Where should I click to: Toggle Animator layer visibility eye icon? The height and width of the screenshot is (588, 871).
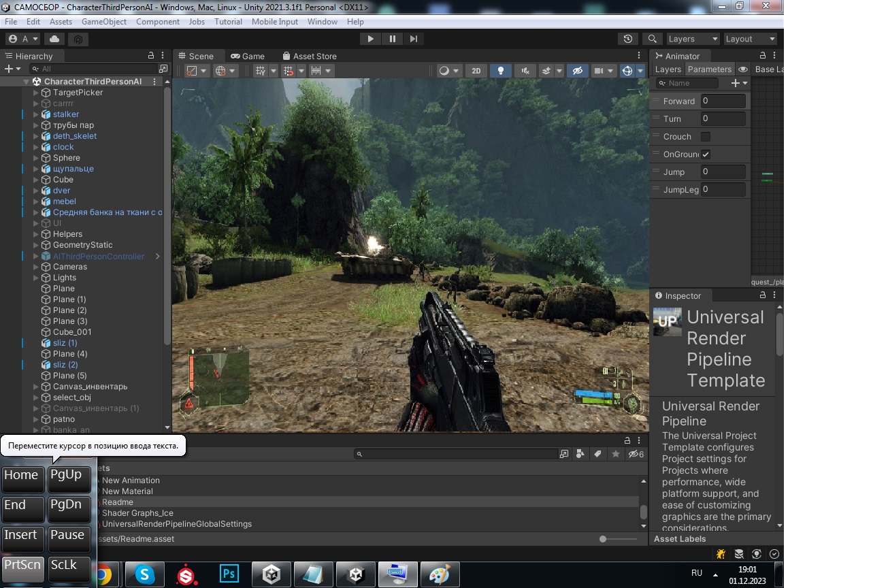pos(742,69)
